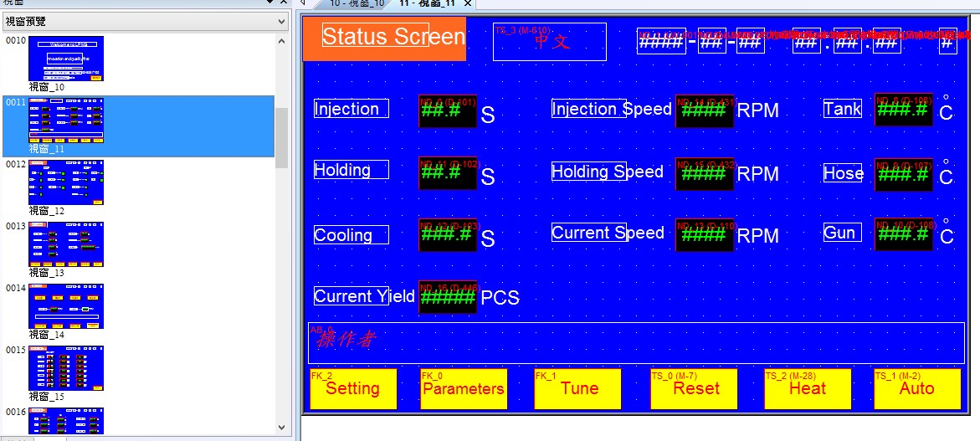
Task: Click the Setting function key
Action: click(353, 389)
